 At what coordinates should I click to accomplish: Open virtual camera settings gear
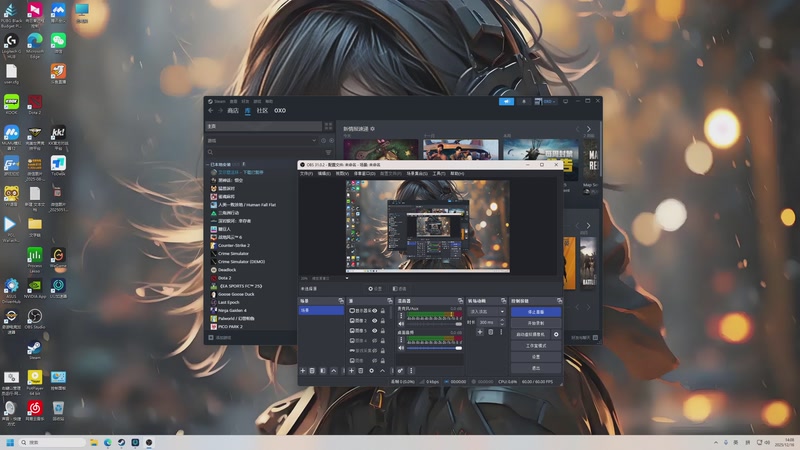tap(556, 335)
